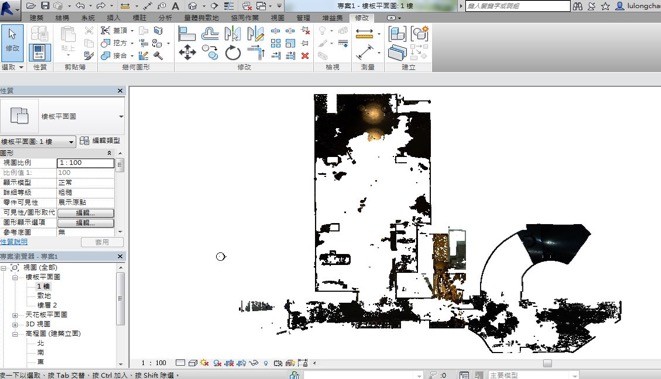661x379 pixels.
Task: Pick the Offset tool
Action: (x=210, y=34)
